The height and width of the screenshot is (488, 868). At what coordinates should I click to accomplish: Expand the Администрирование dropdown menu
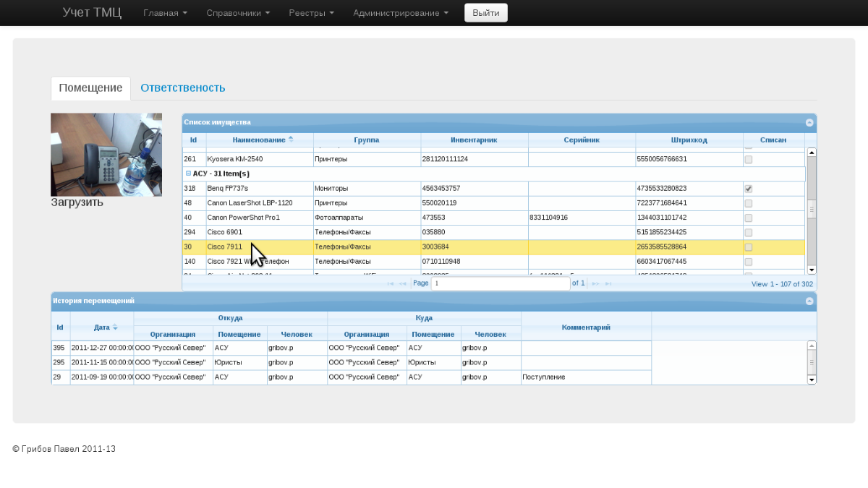[x=400, y=13]
